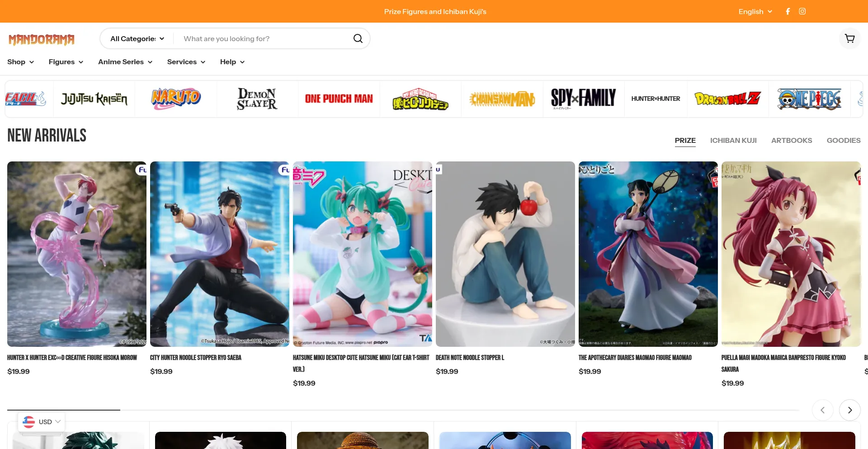The image size is (868, 449).
Task: View the Kyoko Sakura figure image
Action: tap(791, 254)
